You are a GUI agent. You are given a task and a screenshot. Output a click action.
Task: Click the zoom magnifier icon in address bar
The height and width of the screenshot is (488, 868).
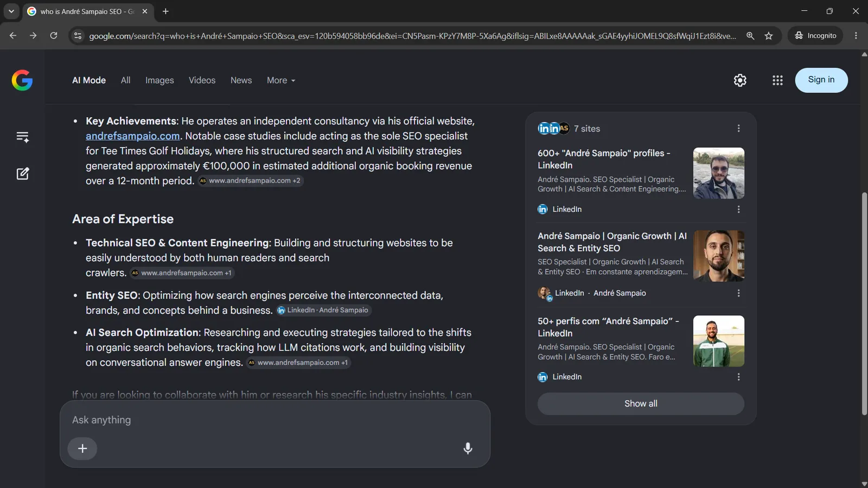click(x=750, y=36)
